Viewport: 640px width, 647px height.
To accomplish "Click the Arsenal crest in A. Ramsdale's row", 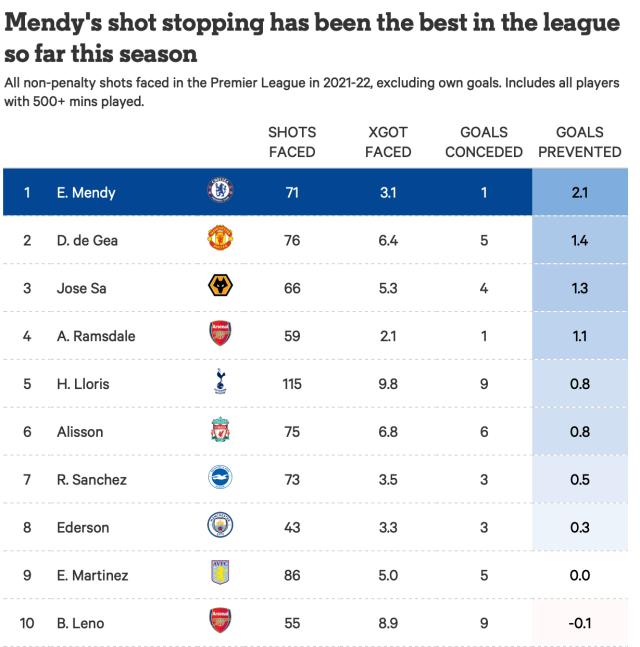I will [x=218, y=336].
